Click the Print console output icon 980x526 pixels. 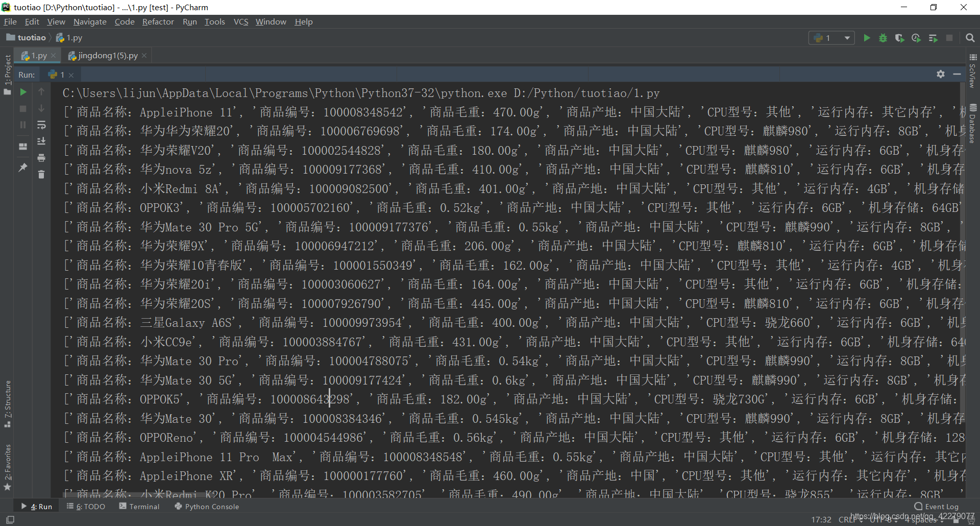click(41, 158)
